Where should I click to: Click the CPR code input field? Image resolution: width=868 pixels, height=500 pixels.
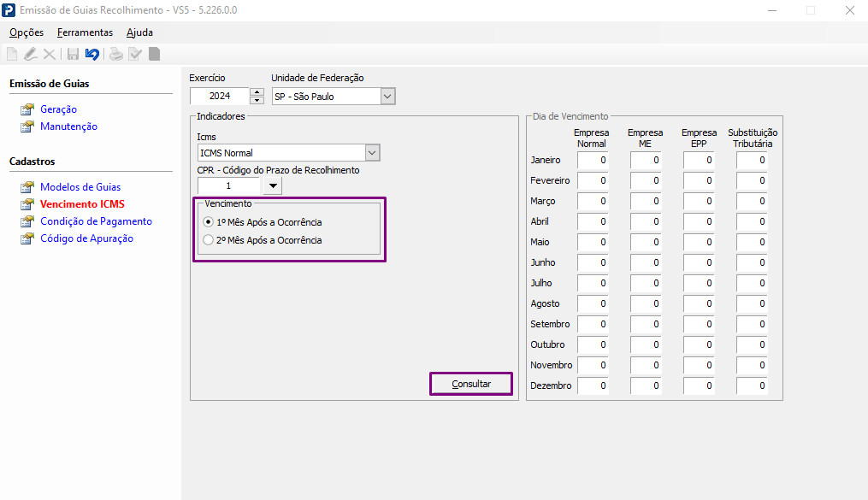[x=228, y=185]
